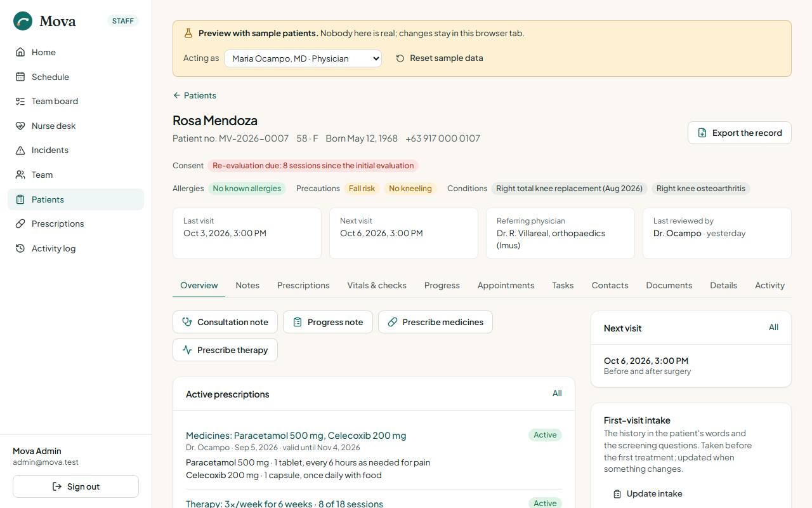
Task: Click the reset arrow icon beside Reset sample data
Action: (400, 58)
